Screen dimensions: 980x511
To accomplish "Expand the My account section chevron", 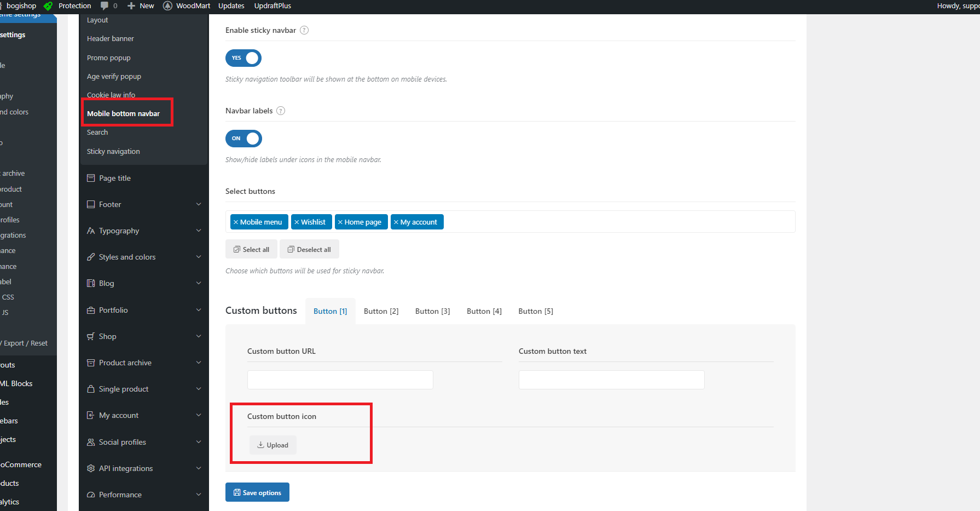I will pyautogui.click(x=199, y=415).
